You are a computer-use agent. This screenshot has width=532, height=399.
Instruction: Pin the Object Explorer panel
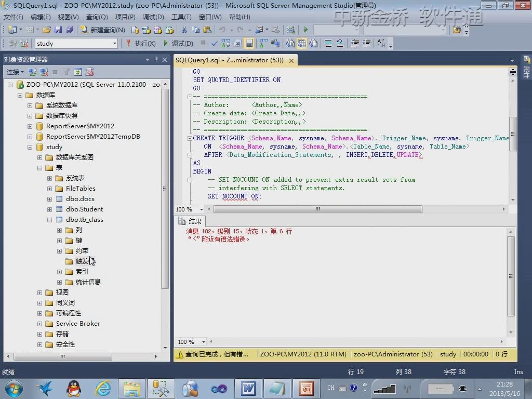click(x=156, y=59)
